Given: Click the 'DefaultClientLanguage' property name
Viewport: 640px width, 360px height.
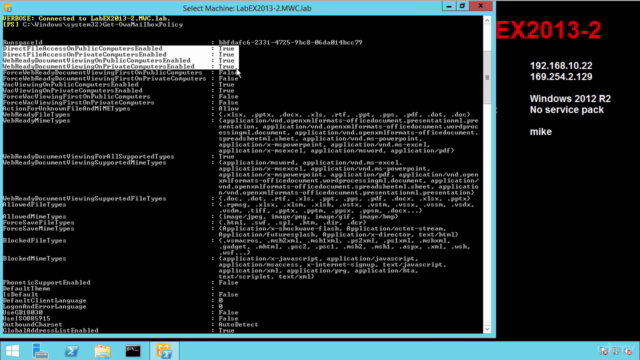Looking at the screenshot, I should [x=44, y=300].
